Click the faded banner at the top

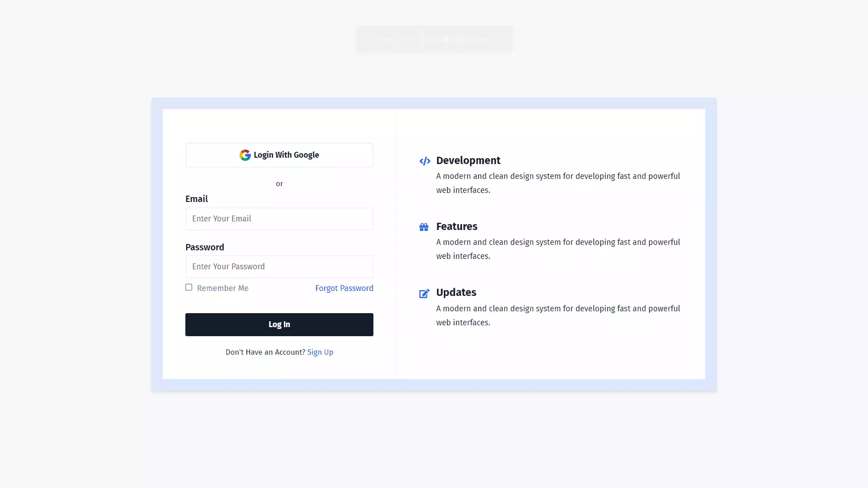(434, 39)
